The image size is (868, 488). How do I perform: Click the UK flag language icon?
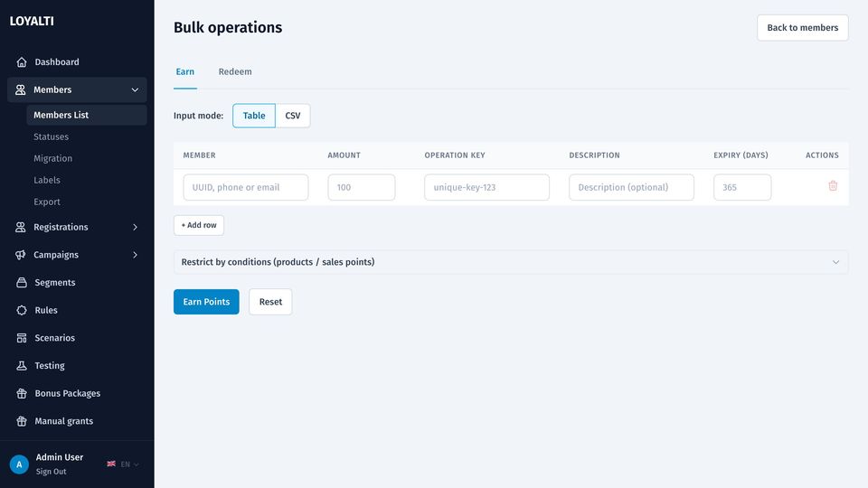click(x=111, y=464)
